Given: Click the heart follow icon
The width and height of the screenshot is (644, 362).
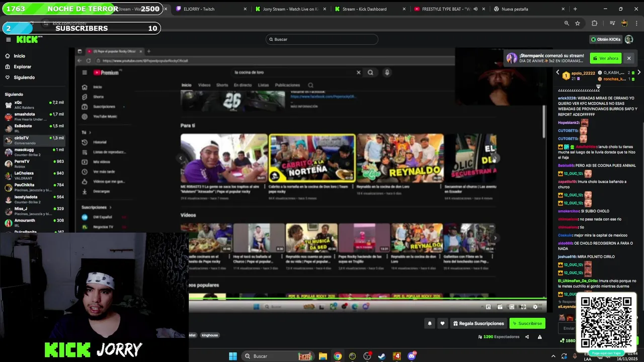Looking at the screenshot, I should [442, 323].
